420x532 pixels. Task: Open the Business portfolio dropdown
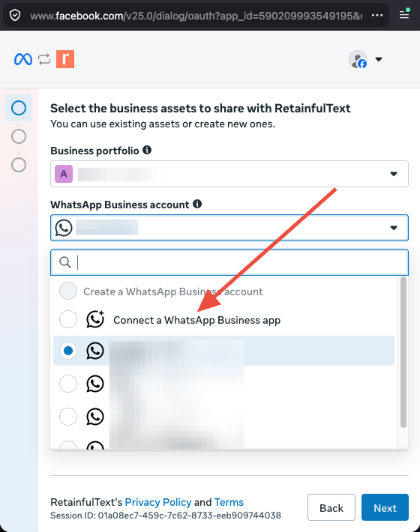click(229, 174)
